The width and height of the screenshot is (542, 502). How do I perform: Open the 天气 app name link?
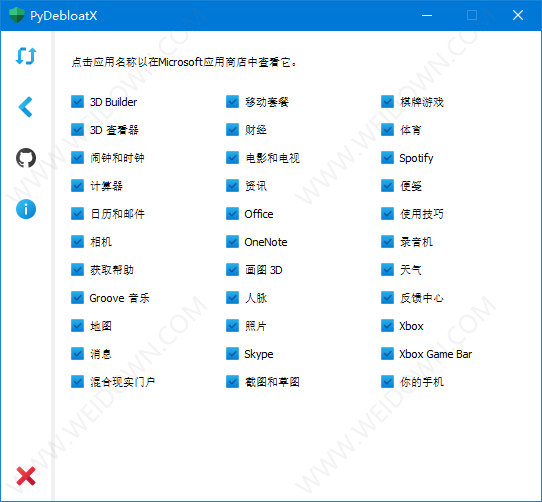point(411,270)
